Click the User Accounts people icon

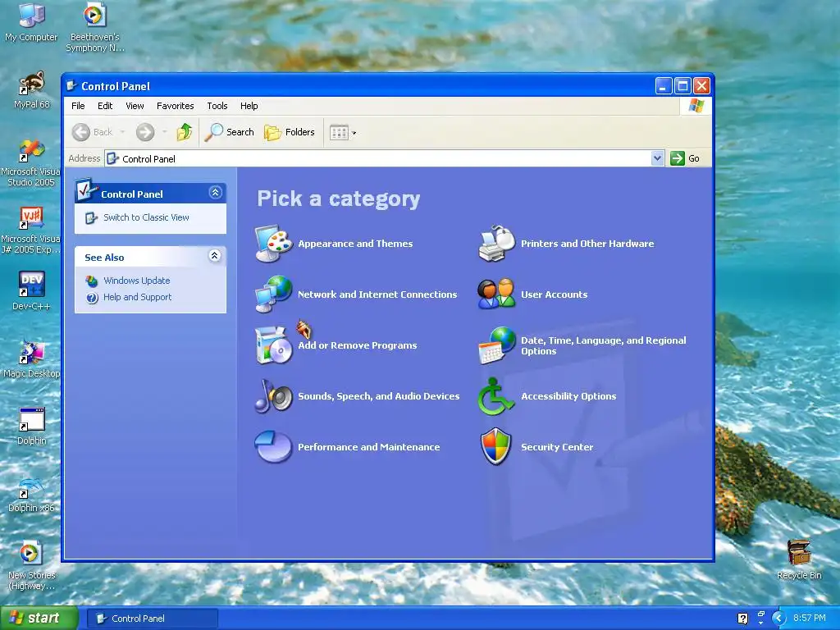click(496, 294)
